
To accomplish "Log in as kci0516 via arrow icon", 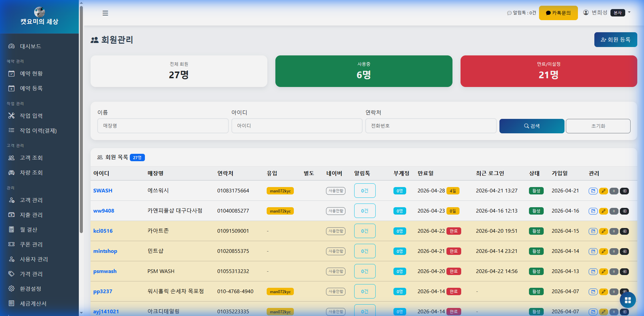I will [x=624, y=231].
